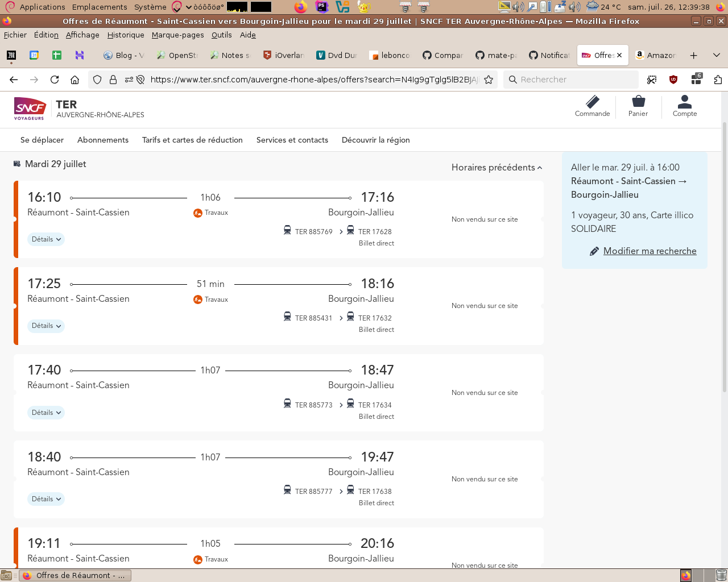Open the Historique menu
The height and width of the screenshot is (582, 728).
(126, 35)
